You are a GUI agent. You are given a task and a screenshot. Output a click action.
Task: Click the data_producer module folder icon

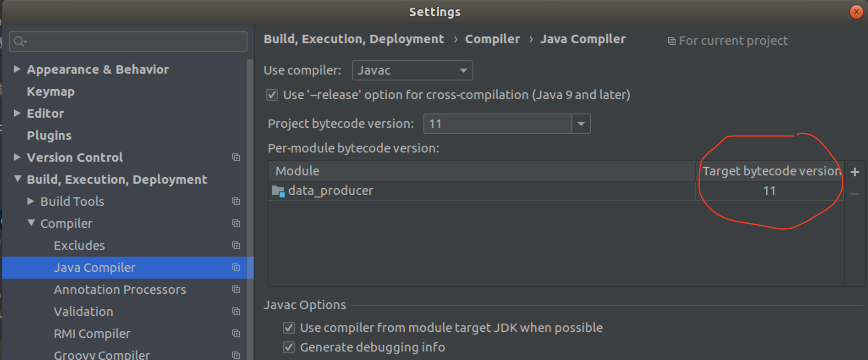(x=278, y=191)
